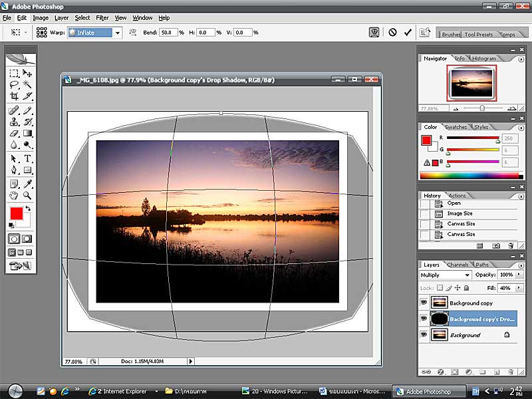Image resolution: width=532 pixels, height=399 pixels.
Task: Open the status bar document info arrow
Action: [x=191, y=361]
